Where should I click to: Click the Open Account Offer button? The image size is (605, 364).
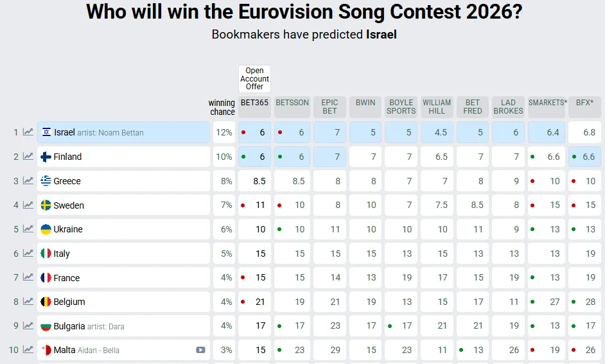[255, 79]
